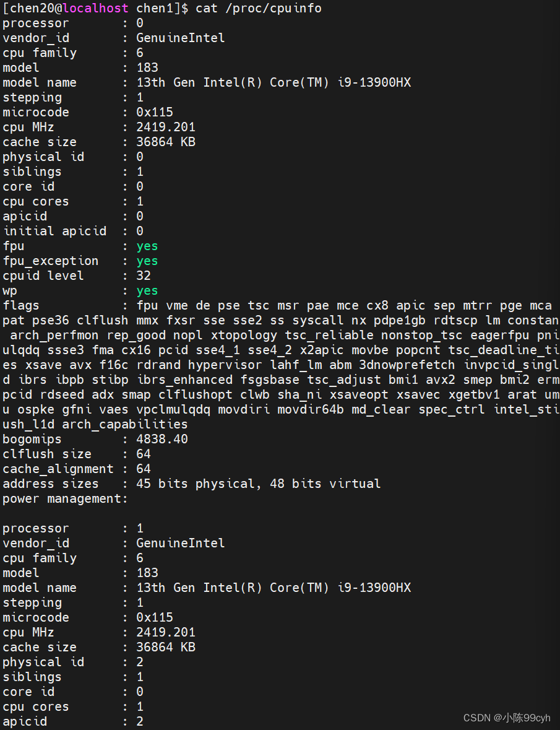Click the "cache_alignment" label

58,469
